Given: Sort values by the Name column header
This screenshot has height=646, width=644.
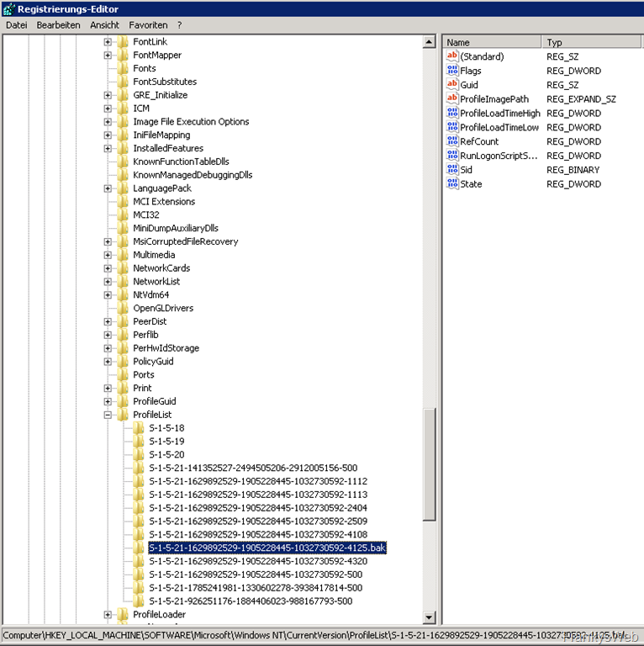Looking at the screenshot, I should pos(490,42).
